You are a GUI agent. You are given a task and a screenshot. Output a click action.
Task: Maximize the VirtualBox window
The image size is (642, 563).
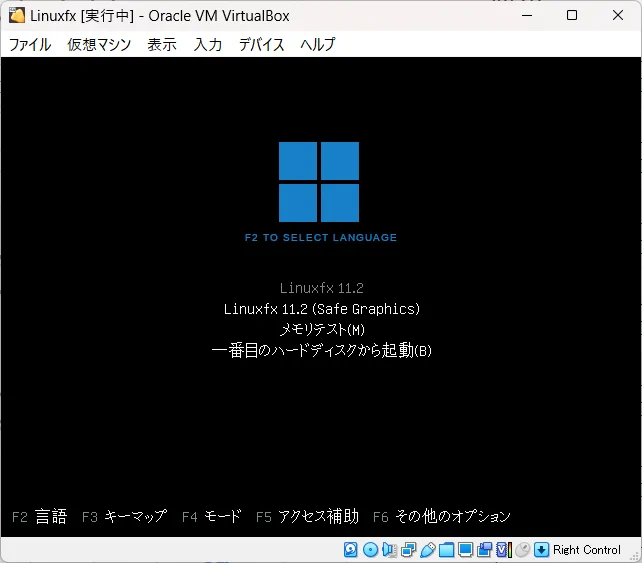tap(572, 16)
